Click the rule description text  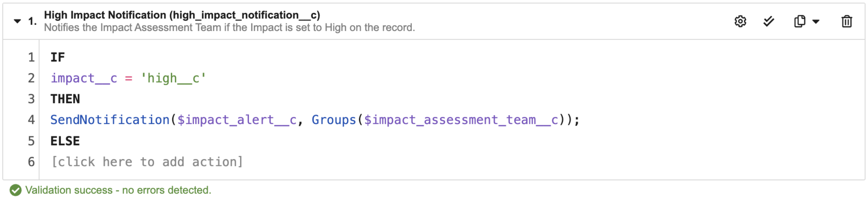[230, 27]
